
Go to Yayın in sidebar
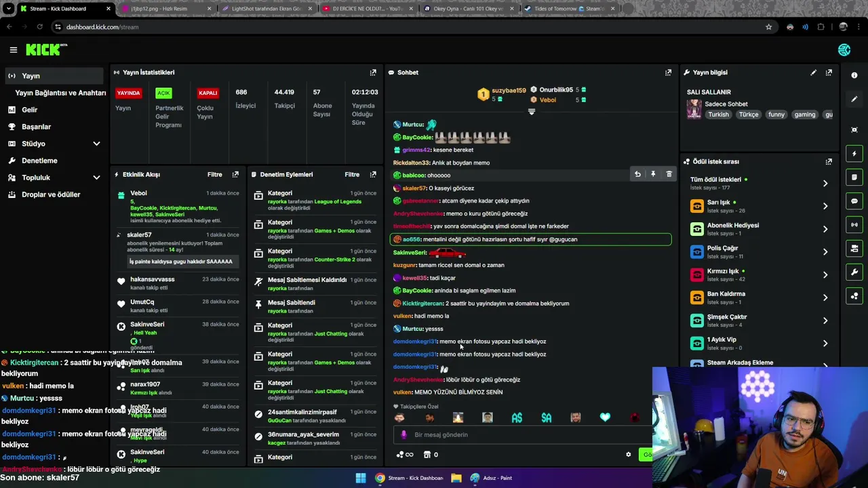(x=55, y=76)
